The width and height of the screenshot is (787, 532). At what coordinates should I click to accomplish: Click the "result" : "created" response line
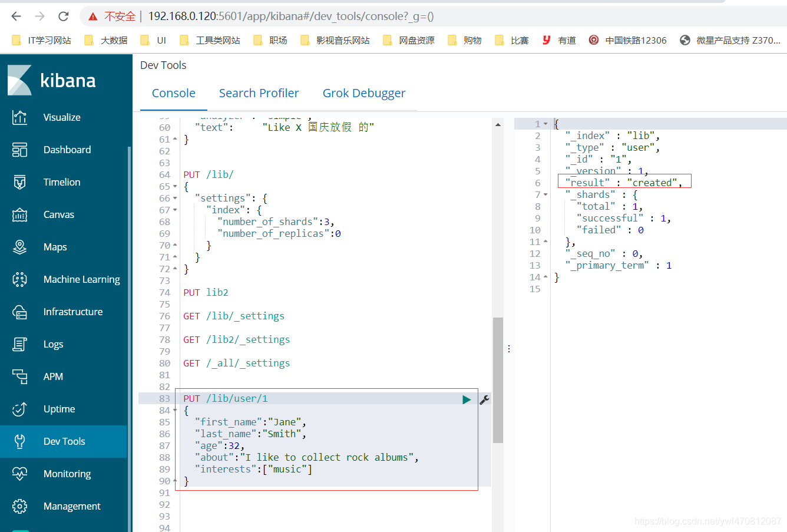pyautogui.click(x=624, y=183)
